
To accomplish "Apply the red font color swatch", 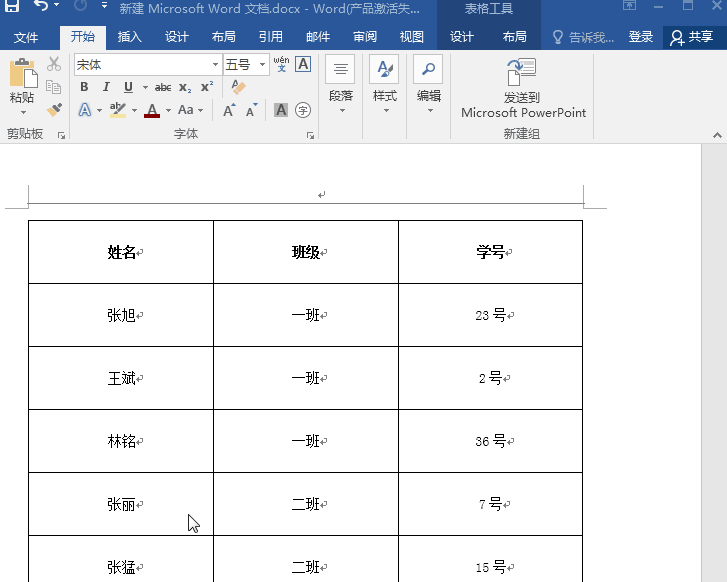I will 152,110.
